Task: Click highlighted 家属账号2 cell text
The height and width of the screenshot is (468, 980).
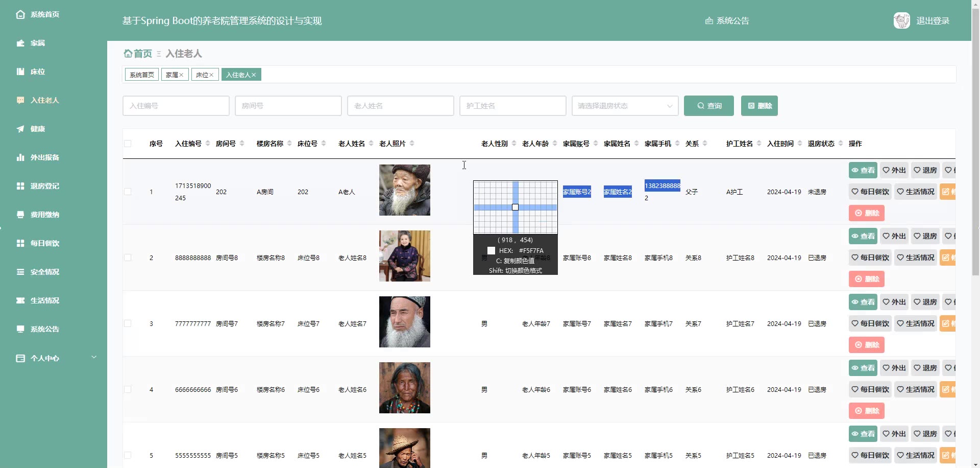Action: 577,192
